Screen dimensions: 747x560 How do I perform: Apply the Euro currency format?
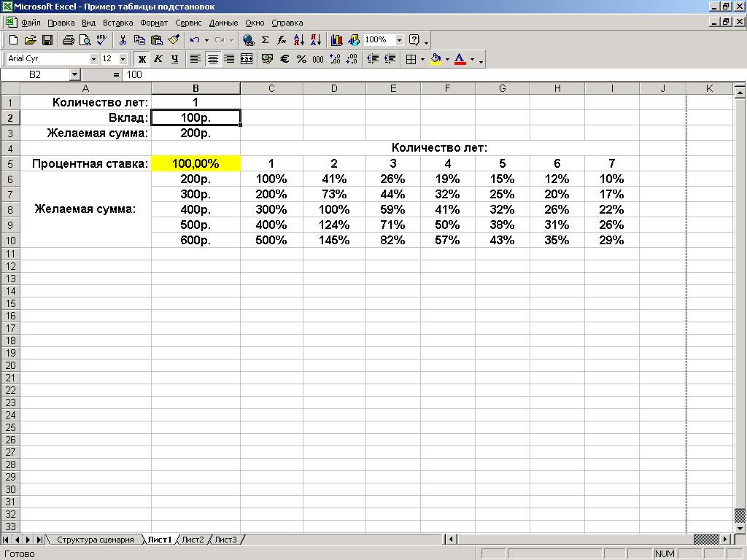pyautogui.click(x=285, y=59)
